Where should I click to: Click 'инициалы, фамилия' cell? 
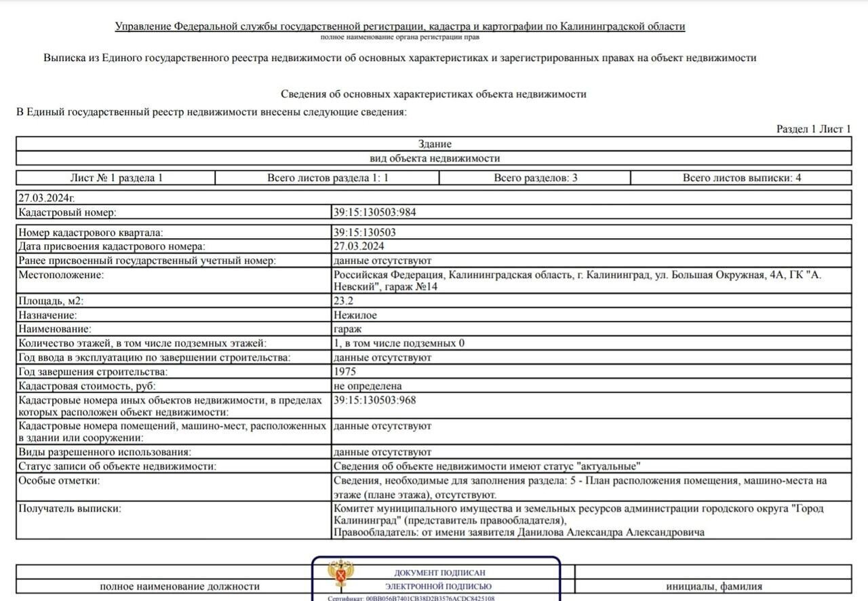[713, 587]
